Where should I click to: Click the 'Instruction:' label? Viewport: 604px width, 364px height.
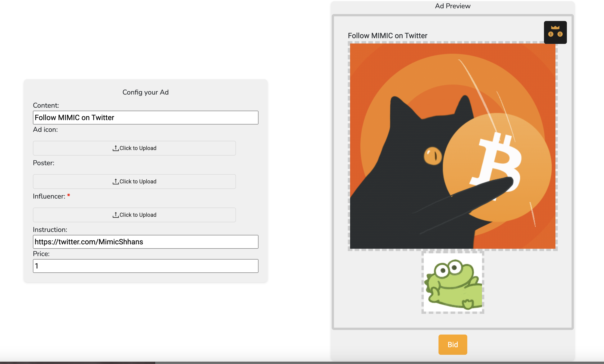pyautogui.click(x=50, y=230)
